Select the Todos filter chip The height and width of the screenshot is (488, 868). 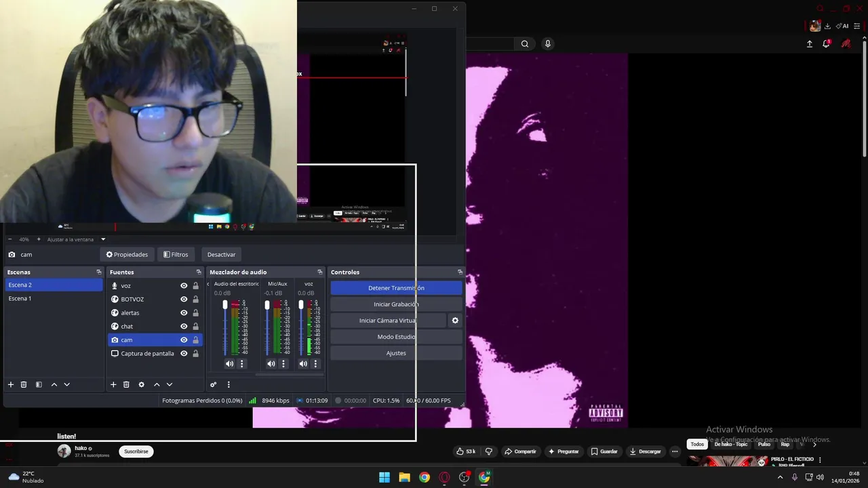(x=697, y=445)
